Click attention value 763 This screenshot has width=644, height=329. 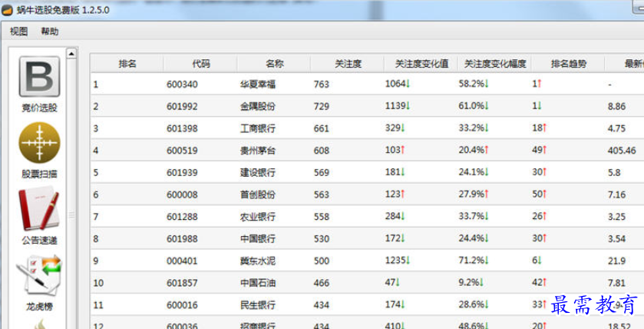[321, 85]
